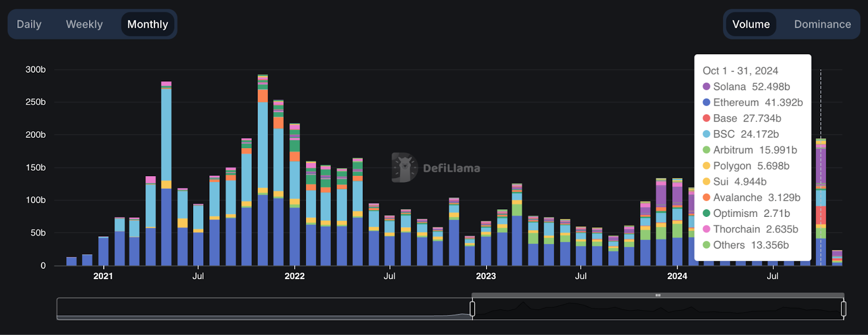
Task: Click 'BSC 24.172b' tooltip text
Action: point(746,134)
